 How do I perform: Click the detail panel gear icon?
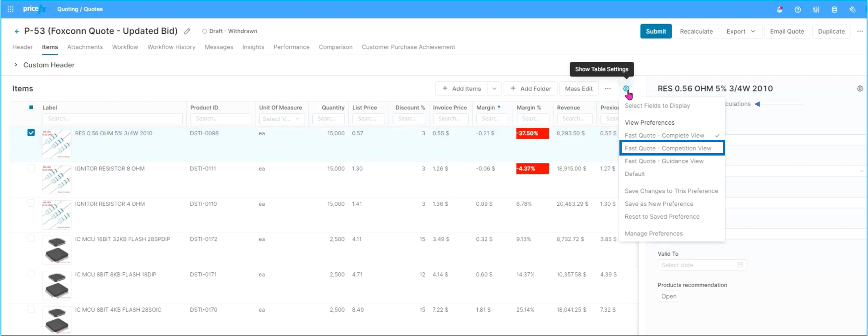[860, 89]
